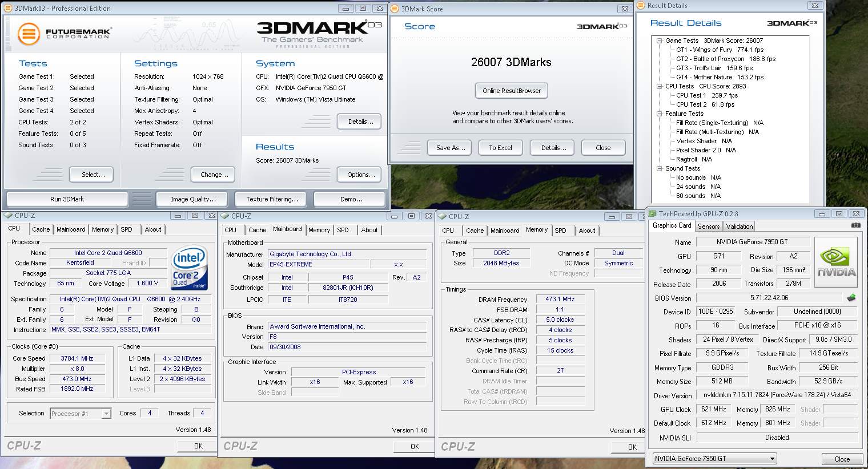
Task: Click the GPU-Z screenshot camera icon
Action: 855,225
